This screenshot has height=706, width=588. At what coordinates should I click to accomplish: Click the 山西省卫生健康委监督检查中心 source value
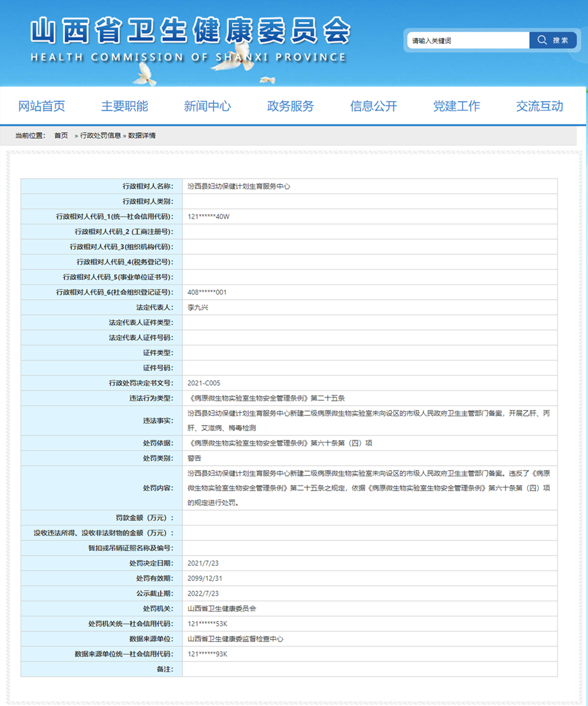235,639
